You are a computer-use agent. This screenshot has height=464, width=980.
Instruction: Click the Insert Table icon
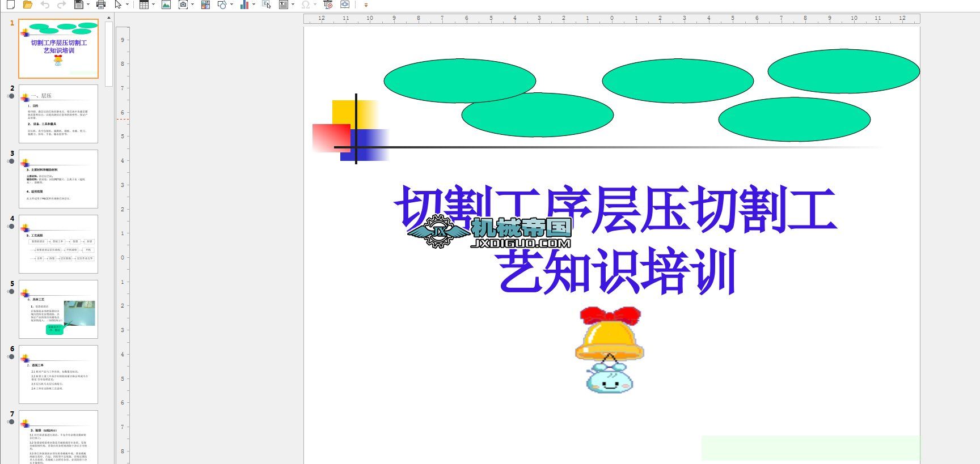tap(144, 5)
